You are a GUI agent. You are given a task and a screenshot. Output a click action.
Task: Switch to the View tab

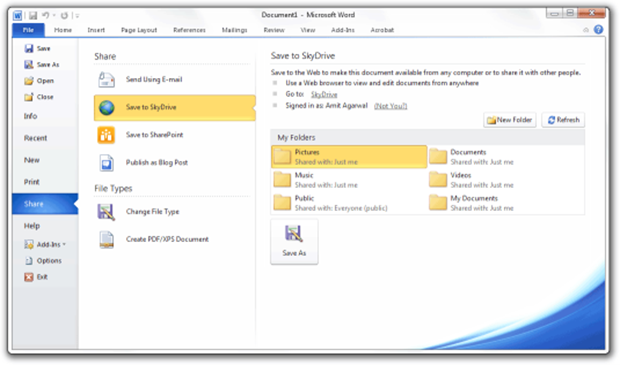308,30
